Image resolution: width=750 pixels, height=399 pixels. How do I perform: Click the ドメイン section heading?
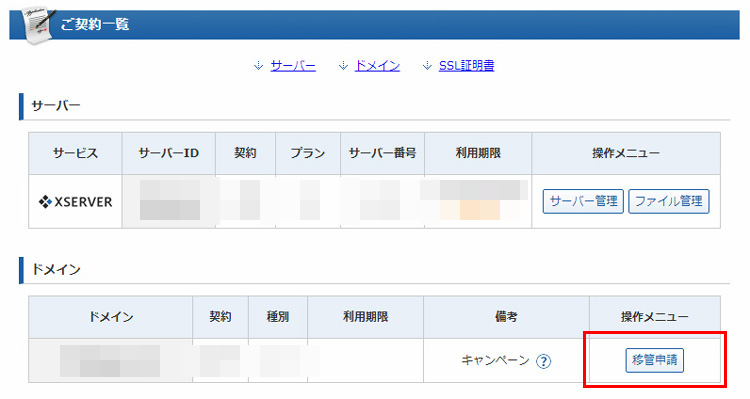tap(56, 269)
